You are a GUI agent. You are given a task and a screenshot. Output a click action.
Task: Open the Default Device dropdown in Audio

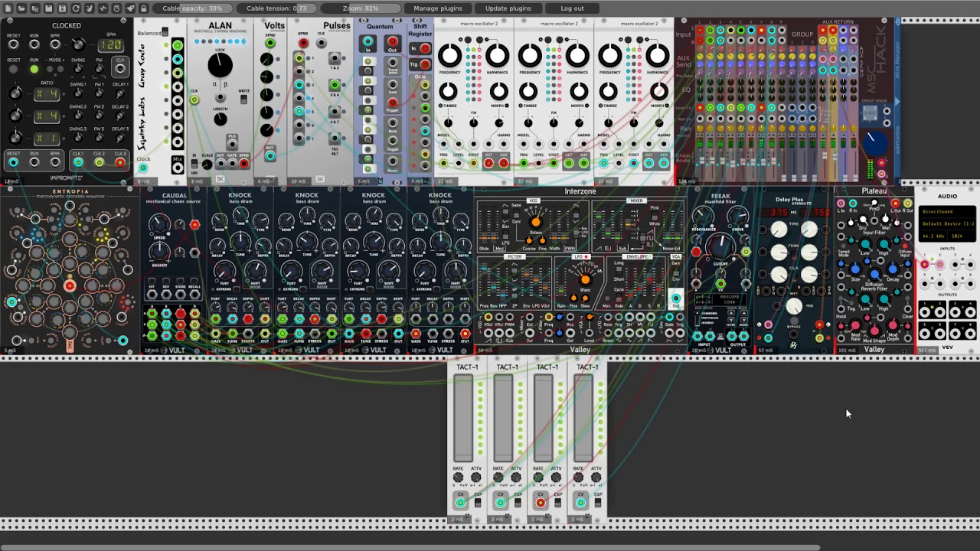947,224
